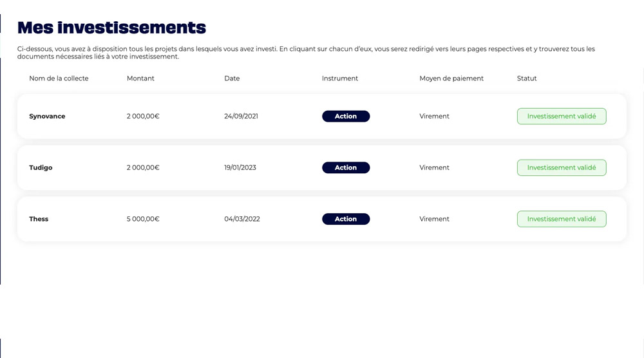The image size is (644, 358).
Task: Click the Action badge for Tudigo
Action: pyautogui.click(x=346, y=167)
